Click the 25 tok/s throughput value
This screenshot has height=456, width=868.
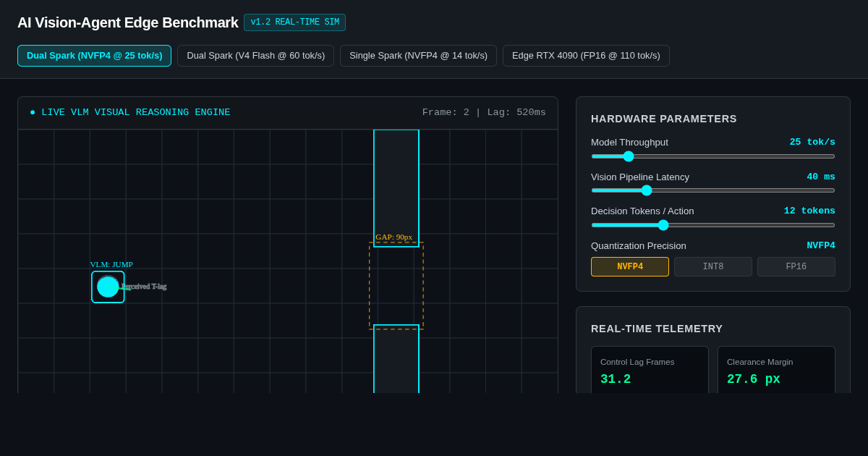[x=812, y=143]
